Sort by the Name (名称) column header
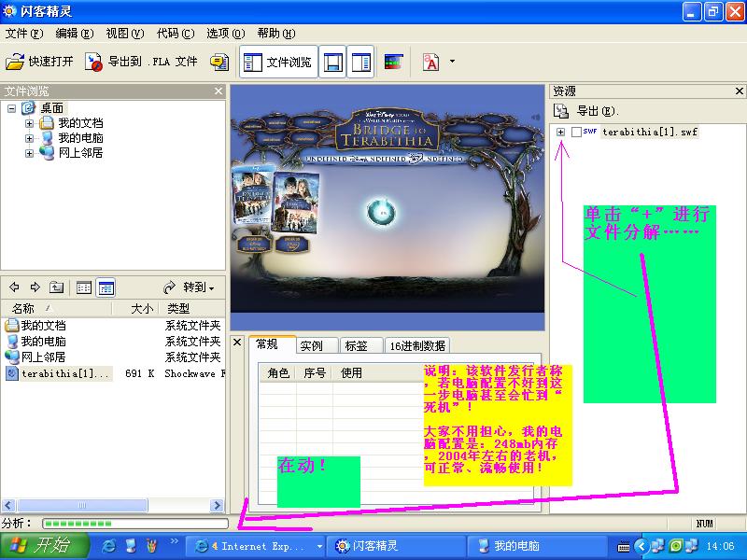The image size is (747, 560). pyautogui.click(x=57, y=309)
